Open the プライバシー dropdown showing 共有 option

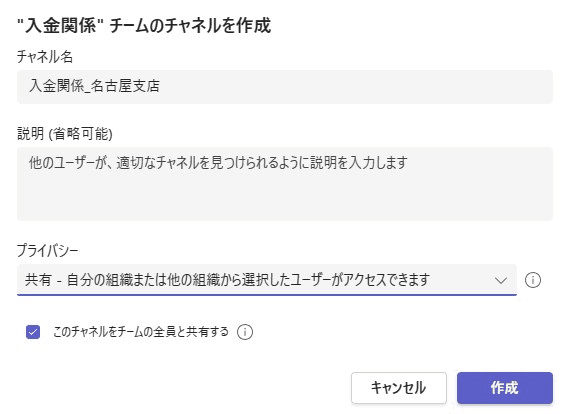(x=267, y=280)
